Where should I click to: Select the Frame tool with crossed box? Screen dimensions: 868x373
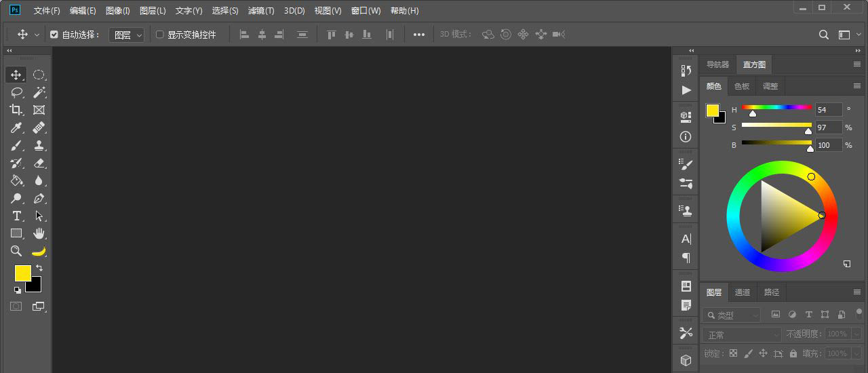click(39, 110)
